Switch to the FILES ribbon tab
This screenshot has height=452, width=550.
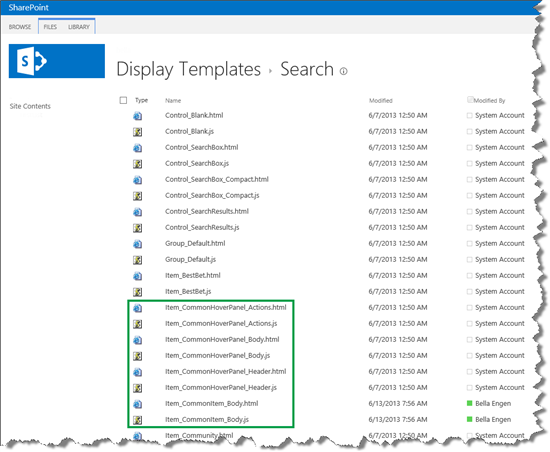(50, 27)
